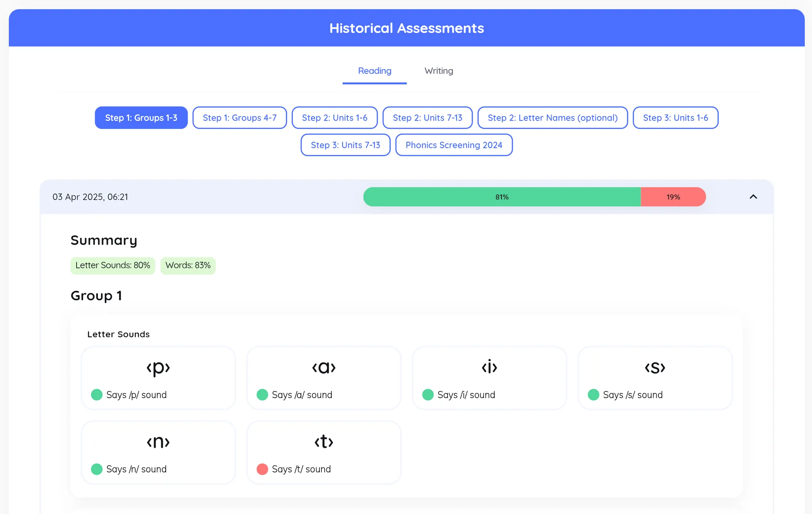Image resolution: width=812 pixels, height=514 pixels.
Task: Click green status dot for /p/ sound
Action: coord(97,395)
